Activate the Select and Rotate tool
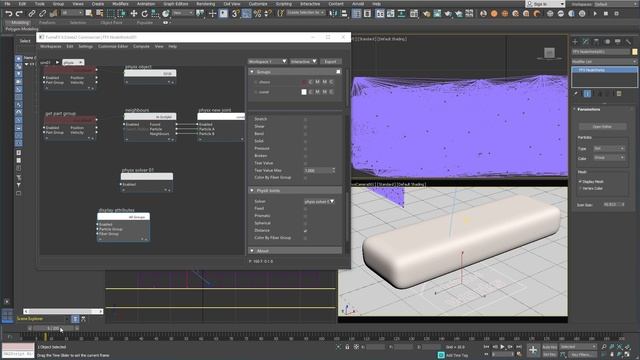The width and height of the screenshot is (640, 360). pos(144,14)
